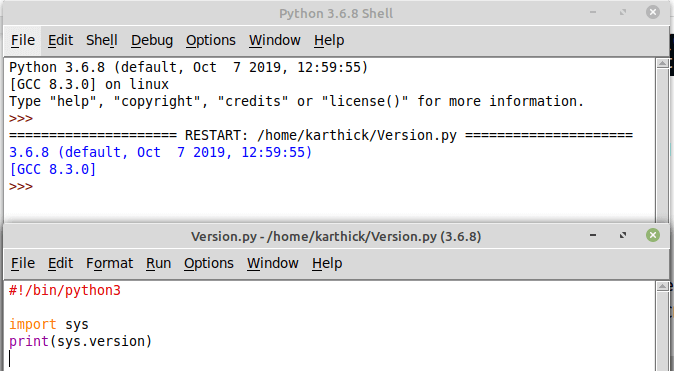The image size is (674, 371).
Task: Minimize the Python 3.6.8 Shell window
Action: [x=593, y=12]
